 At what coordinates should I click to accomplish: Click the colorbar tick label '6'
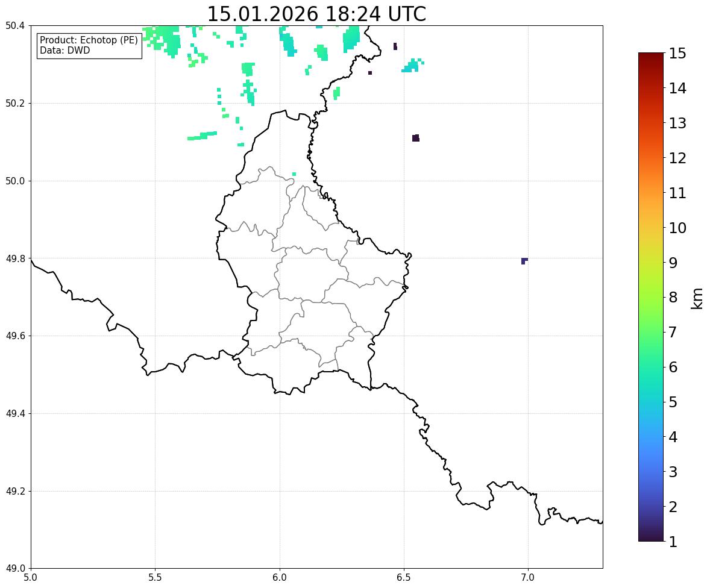point(673,367)
